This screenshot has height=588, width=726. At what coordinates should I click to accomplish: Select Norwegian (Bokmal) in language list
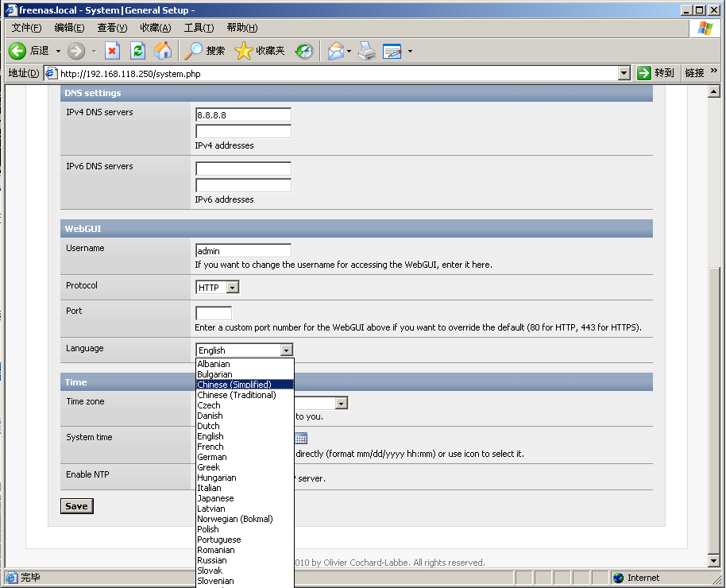(245, 519)
